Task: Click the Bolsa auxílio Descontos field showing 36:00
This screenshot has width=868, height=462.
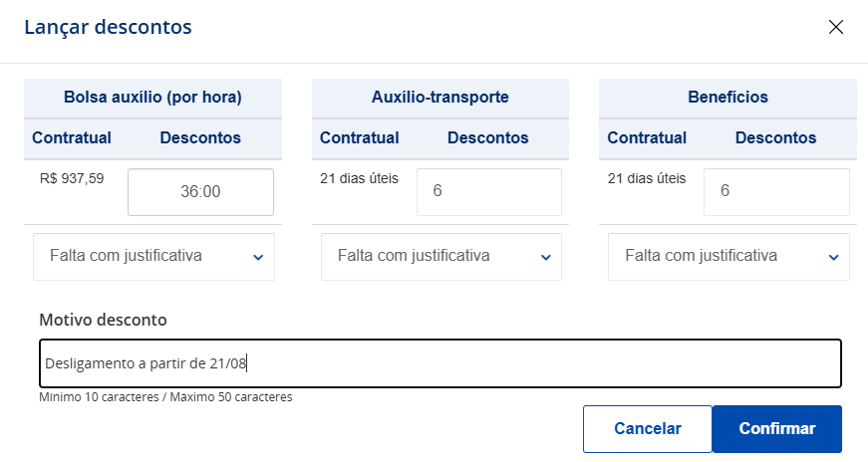Action: [200, 192]
